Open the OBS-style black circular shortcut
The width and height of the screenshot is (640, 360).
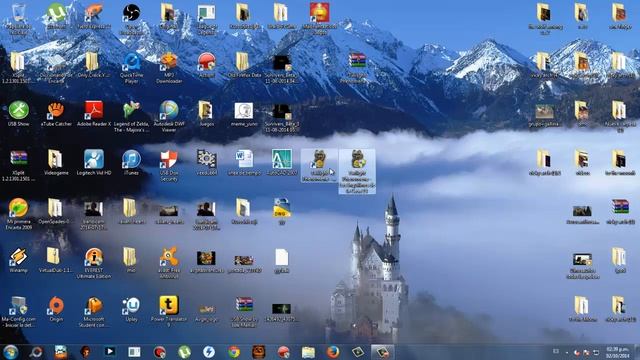[131, 18]
